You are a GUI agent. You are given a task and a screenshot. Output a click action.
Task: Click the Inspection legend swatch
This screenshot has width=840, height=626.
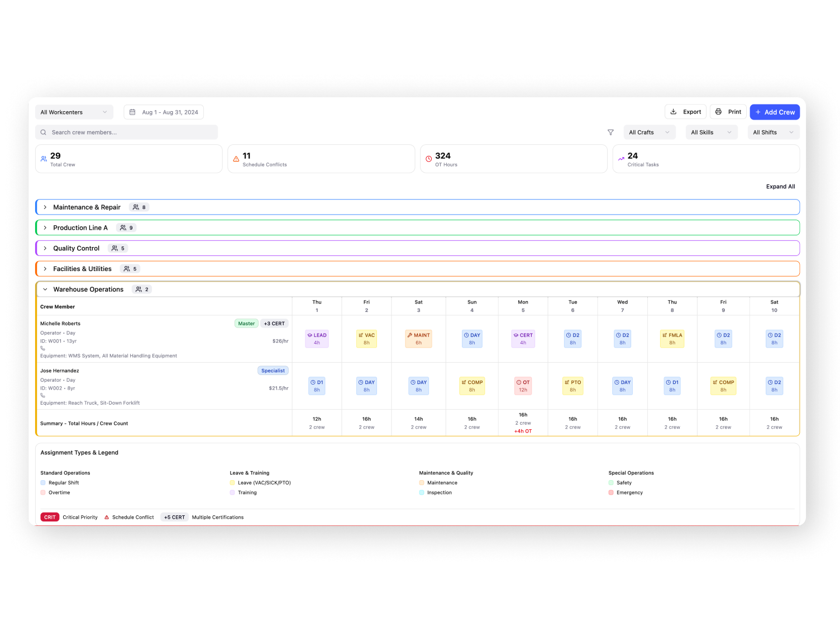coord(422,493)
